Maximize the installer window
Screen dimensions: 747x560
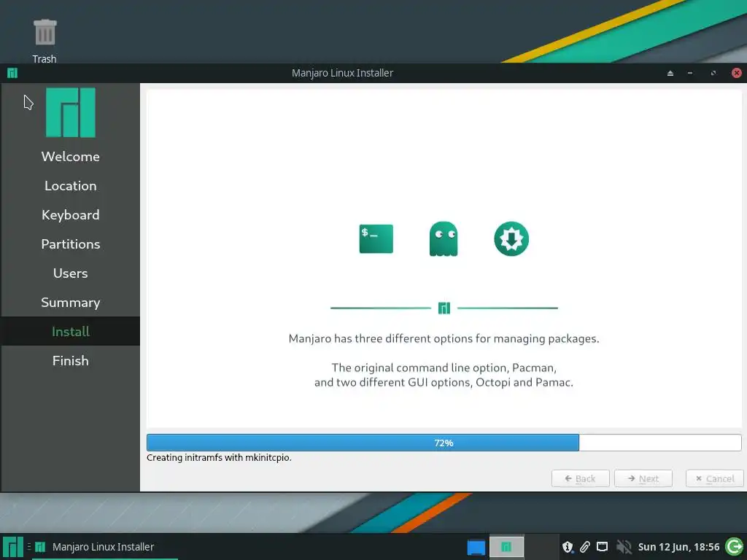(713, 73)
